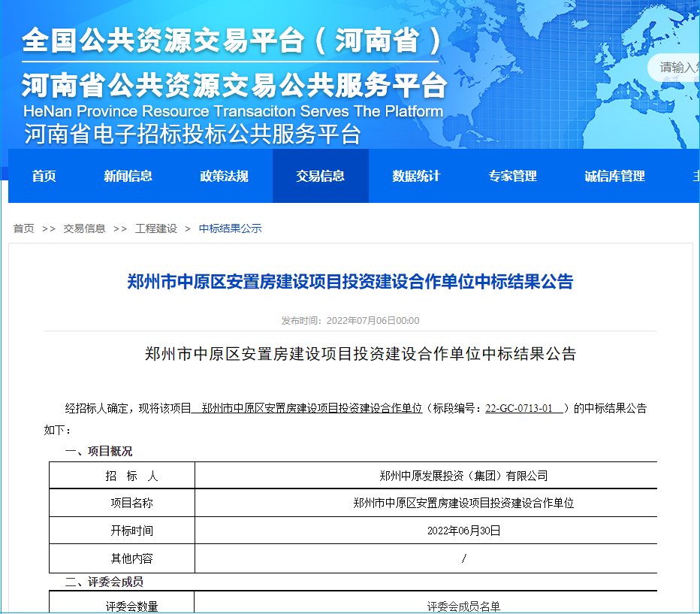Open the 新闻信息 navigation tab
The height and width of the screenshot is (614, 700).
click(x=128, y=176)
